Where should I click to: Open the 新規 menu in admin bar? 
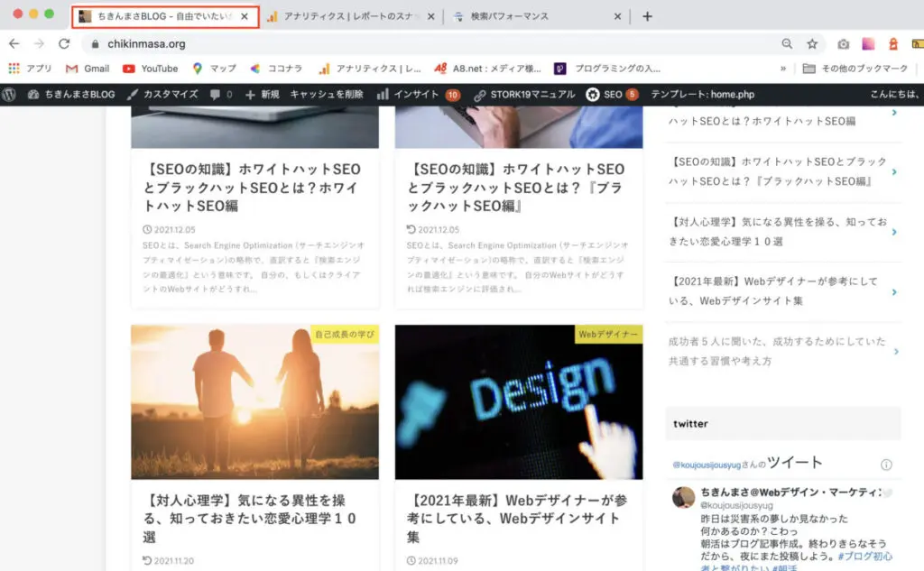coord(262,95)
